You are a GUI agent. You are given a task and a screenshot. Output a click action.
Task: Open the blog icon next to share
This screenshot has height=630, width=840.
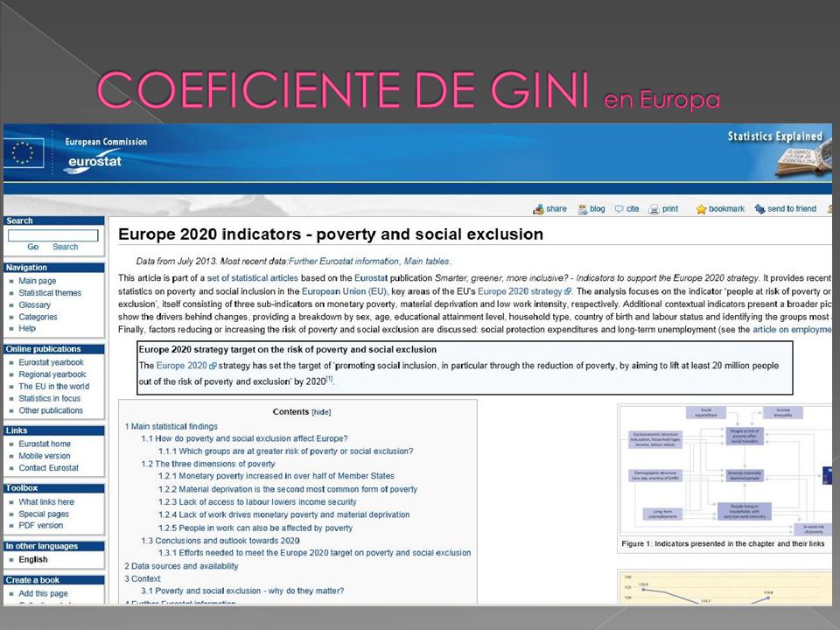tap(583, 209)
